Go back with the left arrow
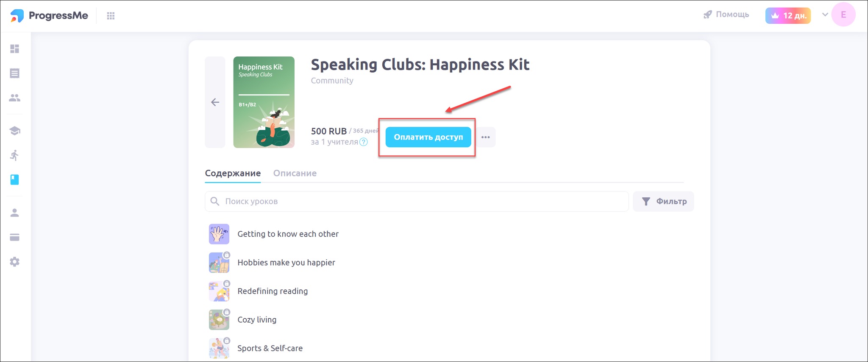Screen dimensions: 868x362 (x=215, y=102)
